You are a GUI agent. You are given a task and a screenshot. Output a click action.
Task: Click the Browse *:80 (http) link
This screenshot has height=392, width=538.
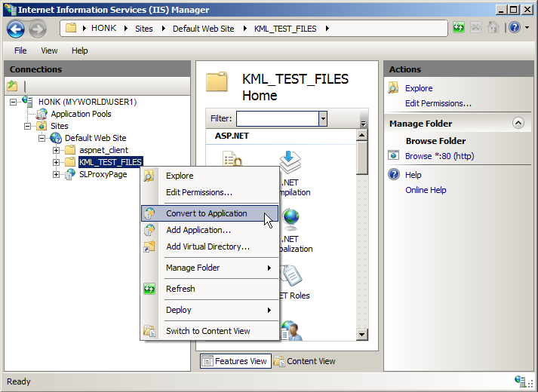[x=439, y=156]
